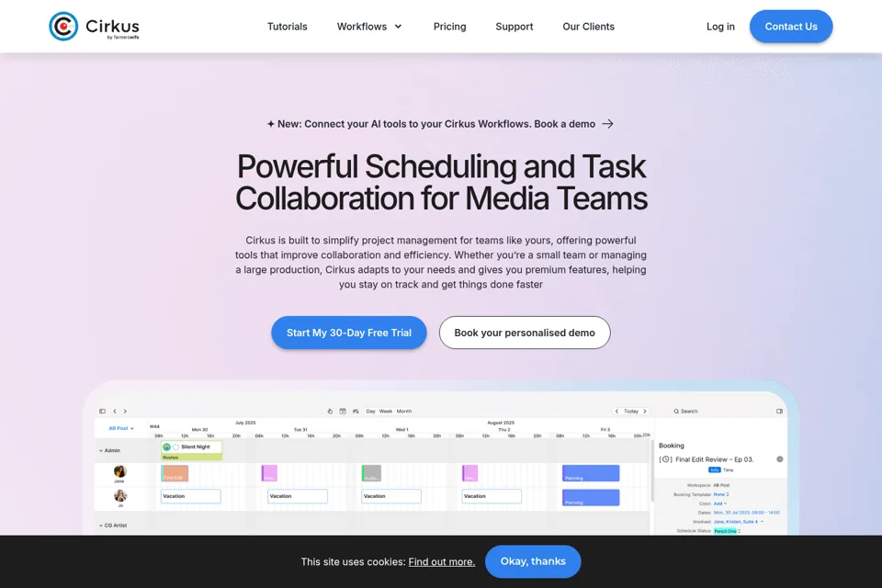Click the Log in link
The image size is (882, 588).
pos(720,27)
